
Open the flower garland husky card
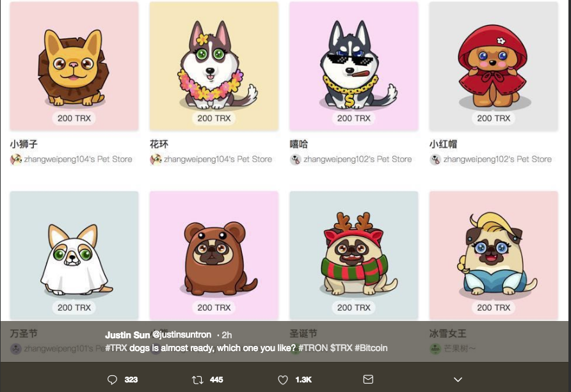[x=214, y=66]
